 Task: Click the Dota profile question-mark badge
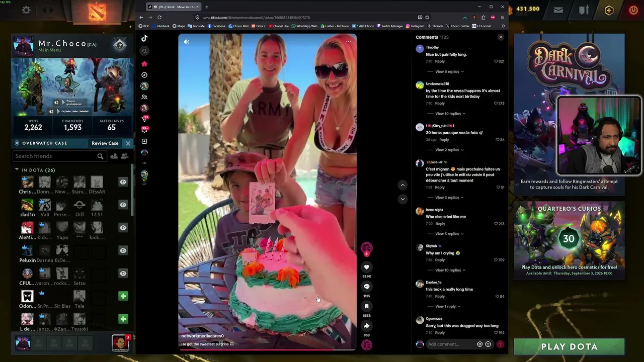(120, 46)
